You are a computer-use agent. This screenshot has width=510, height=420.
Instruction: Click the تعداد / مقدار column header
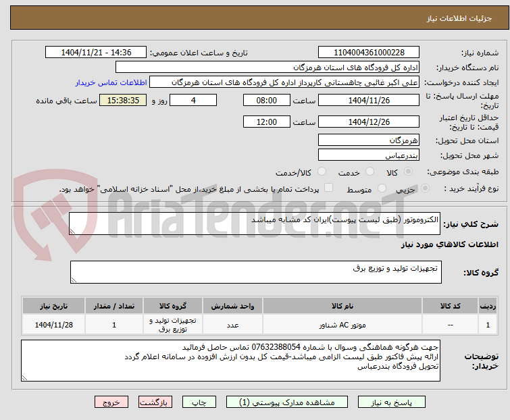114,306
